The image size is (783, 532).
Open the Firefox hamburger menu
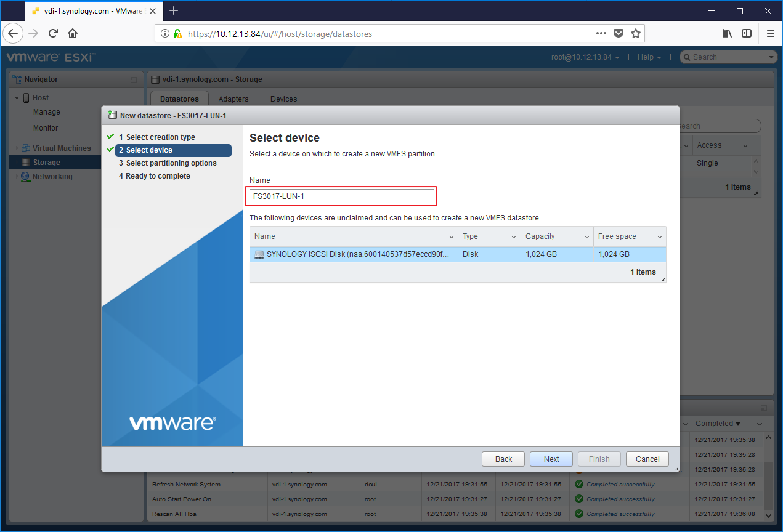(x=770, y=33)
